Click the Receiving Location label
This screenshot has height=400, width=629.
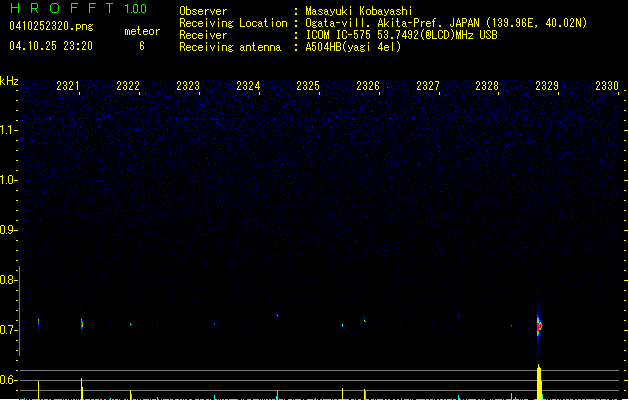coord(233,23)
